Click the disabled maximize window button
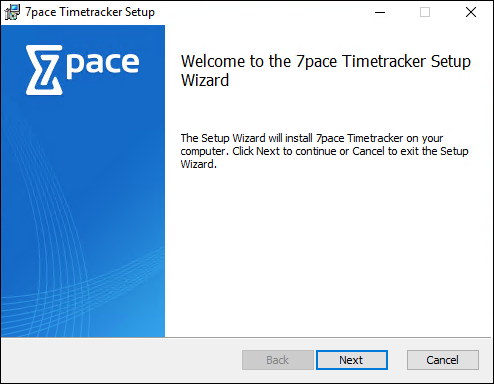494x384 pixels. [425, 12]
